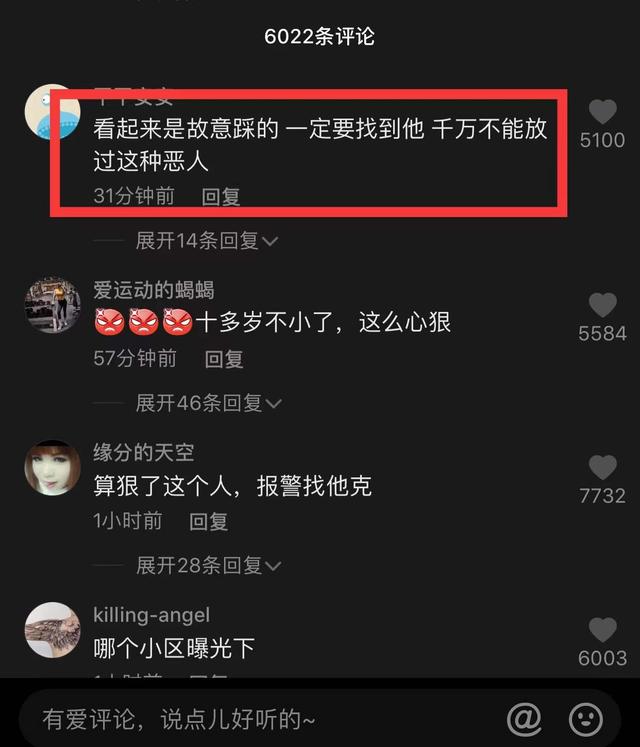Reply to the 31分钟前 comment
This screenshot has width=640, height=747.
click(x=221, y=197)
